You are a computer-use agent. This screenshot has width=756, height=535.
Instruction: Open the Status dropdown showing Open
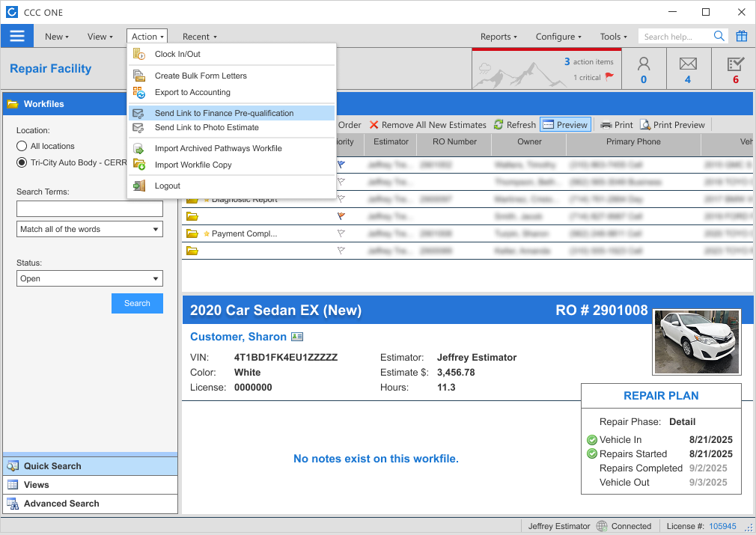89,278
